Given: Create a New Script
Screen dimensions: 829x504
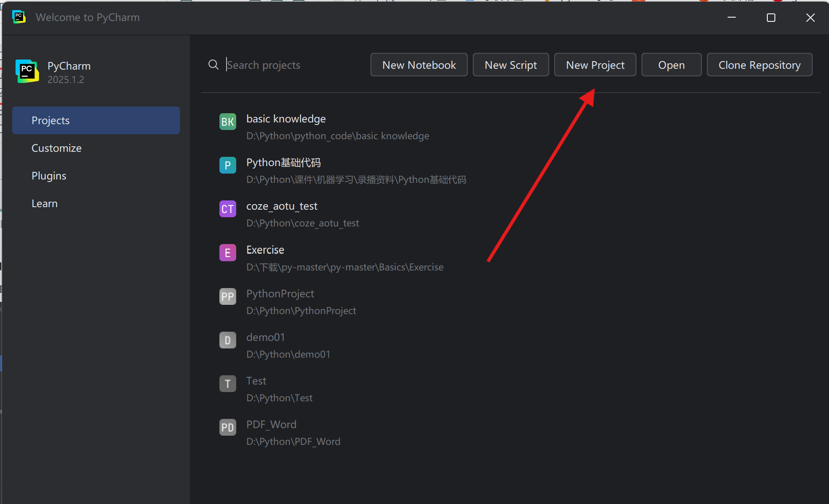Looking at the screenshot, I should (x=511, y=65).
